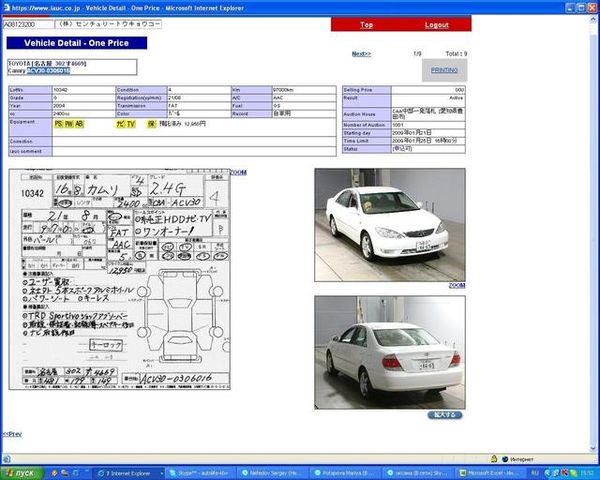This screenshot has height=480, width=600.
Task: Click the Total : 9 counter text
Action: pyautogui.click(x=456, y=54)
